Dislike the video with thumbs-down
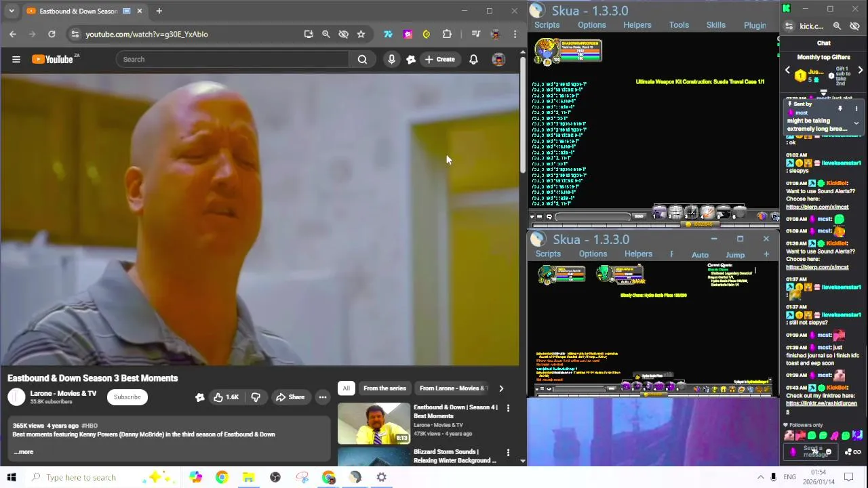 pyautogui.click(x=256, y=397)
